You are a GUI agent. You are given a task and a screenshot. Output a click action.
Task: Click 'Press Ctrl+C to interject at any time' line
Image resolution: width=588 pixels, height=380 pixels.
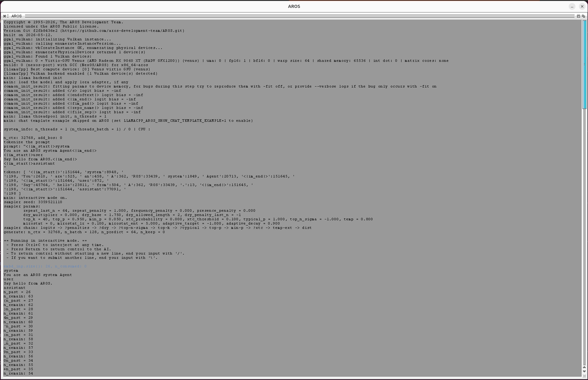(x=55, y=245)
